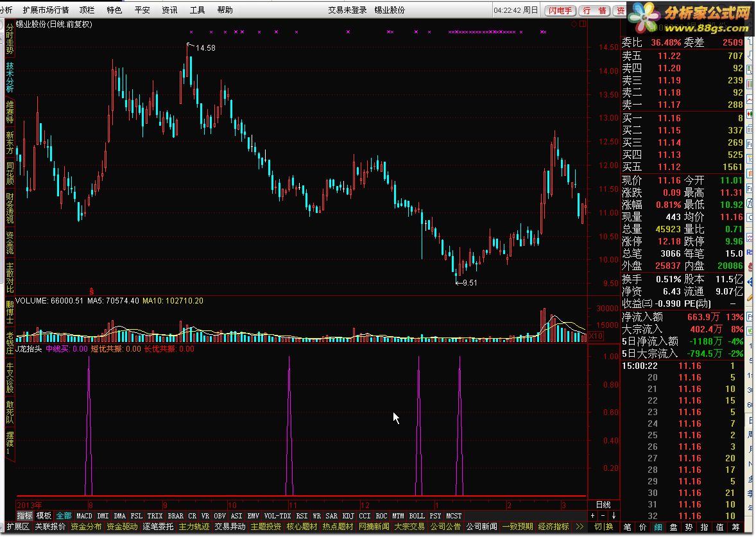The height and width of the screenshot is (537, 756).
Task: Open the 经济指标 bottom tab
Action: 553,526
